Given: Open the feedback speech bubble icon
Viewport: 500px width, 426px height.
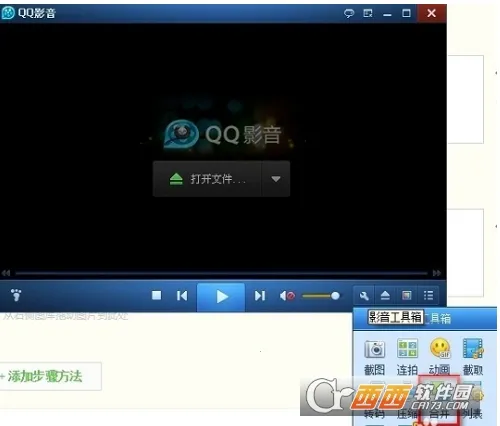Looking at the screenshot, I should pyautogui.click(x=349, y=13).
